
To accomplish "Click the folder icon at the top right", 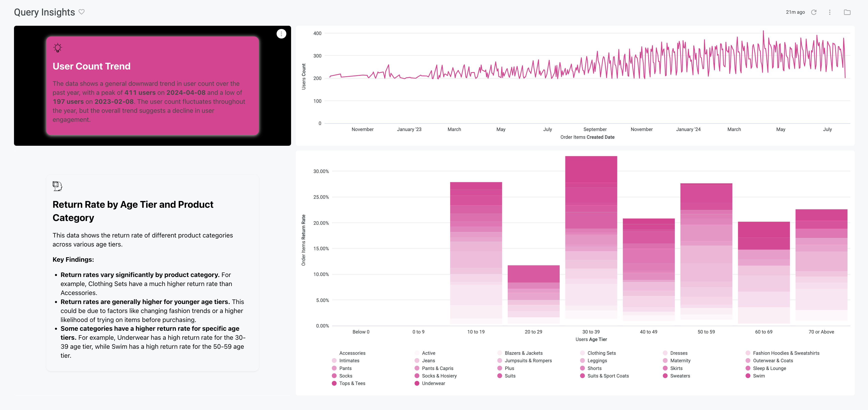I will (847, 12).
